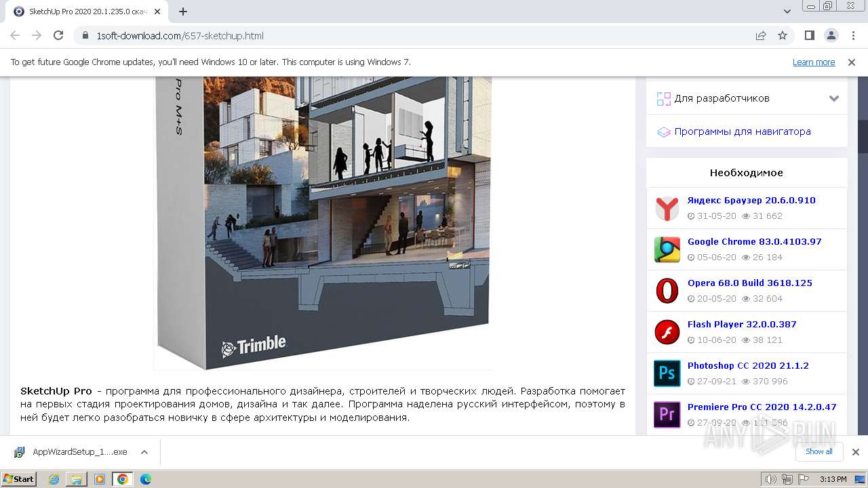The image size is (868, 488).
Task: Open Google Chrome 83.0.4103.97 link
Action: [755, 242]
